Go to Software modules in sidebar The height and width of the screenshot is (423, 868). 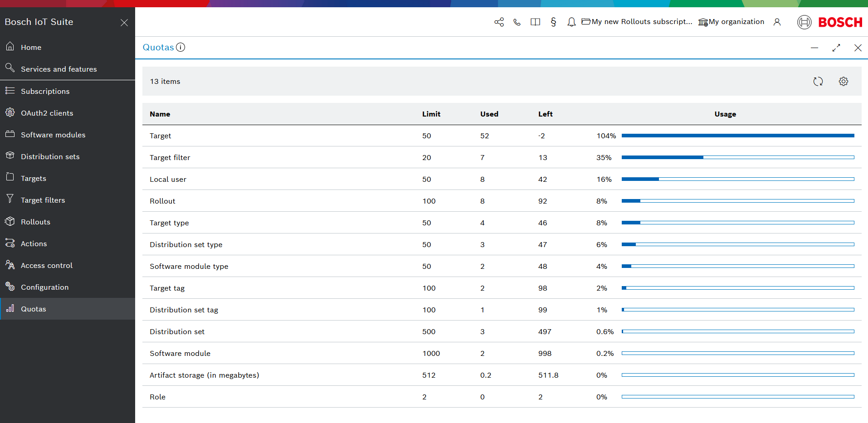click(53, 135)
